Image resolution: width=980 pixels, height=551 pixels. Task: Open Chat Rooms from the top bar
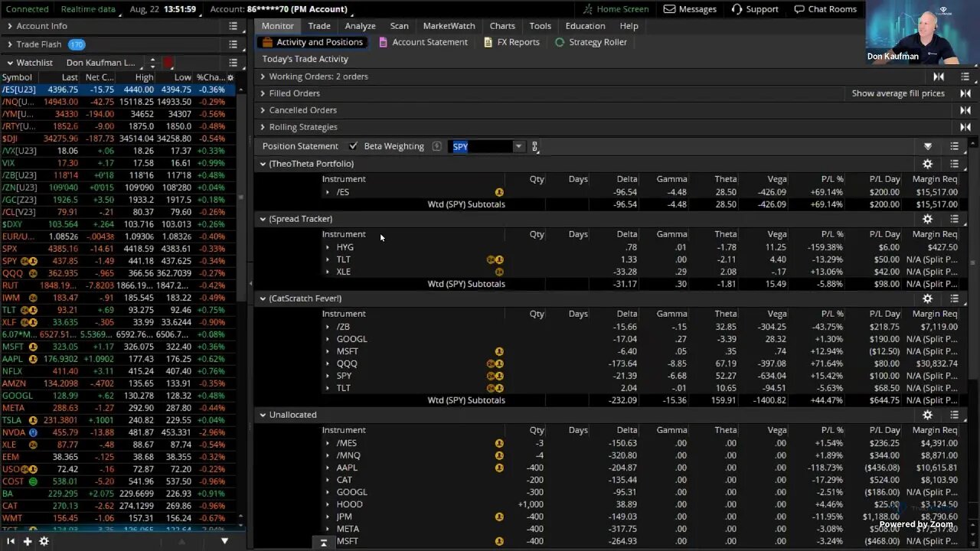click(x=825, y=9)
